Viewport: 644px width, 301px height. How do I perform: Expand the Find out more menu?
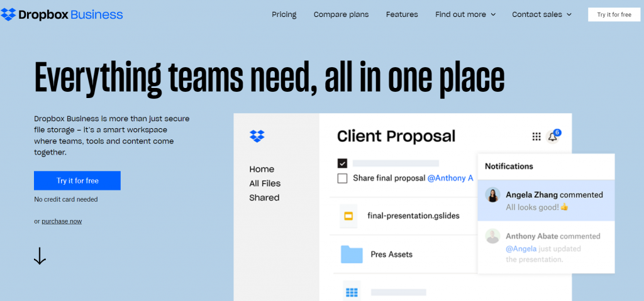465,14
